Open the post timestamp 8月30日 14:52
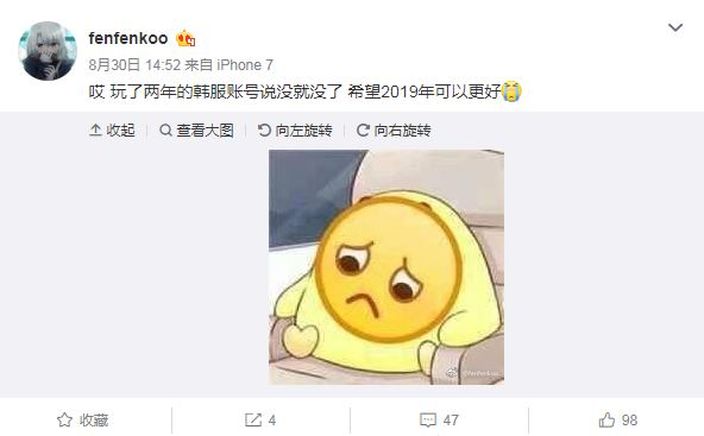This screenshot has width=704, height=436. coord(134,65)
